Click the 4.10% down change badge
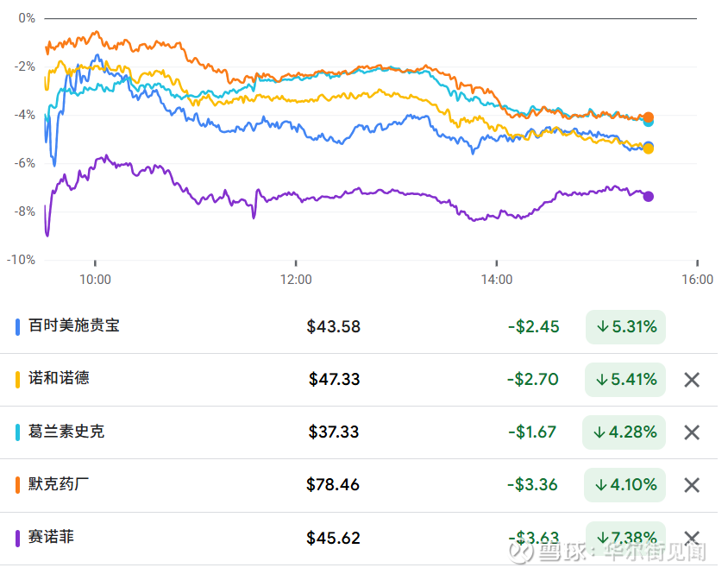 (x=625, y=485)
